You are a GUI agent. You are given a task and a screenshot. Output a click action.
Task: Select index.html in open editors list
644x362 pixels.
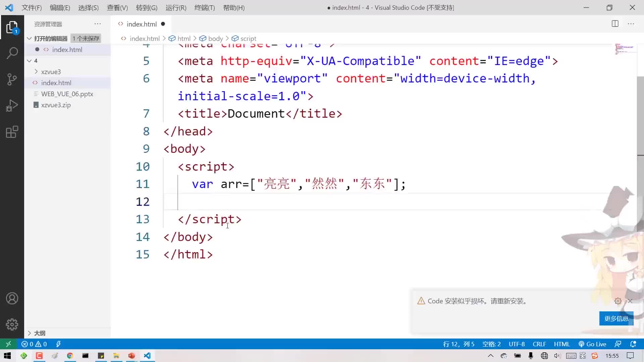click(x=67, y=50)
